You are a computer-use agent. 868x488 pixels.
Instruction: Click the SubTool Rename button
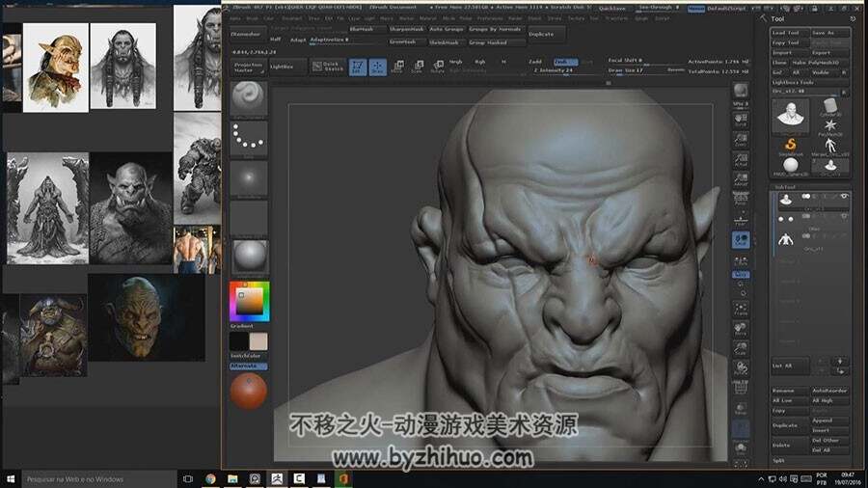791,391
